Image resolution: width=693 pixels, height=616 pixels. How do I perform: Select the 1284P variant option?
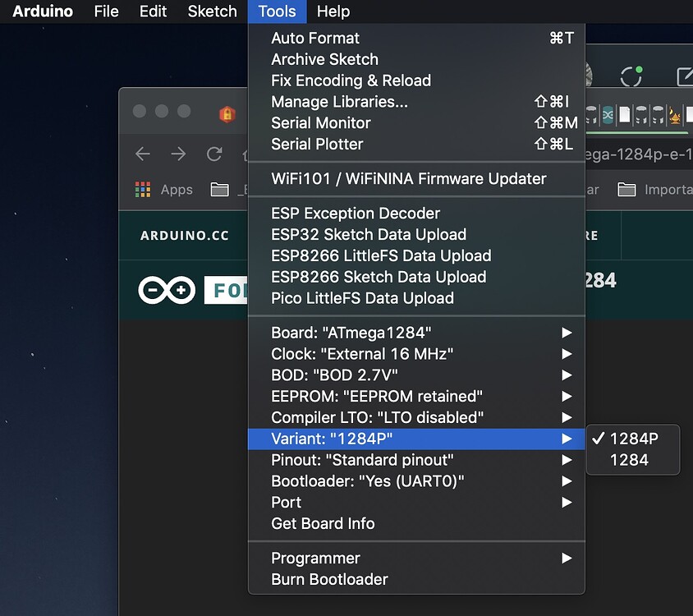(x=633, y=439)
